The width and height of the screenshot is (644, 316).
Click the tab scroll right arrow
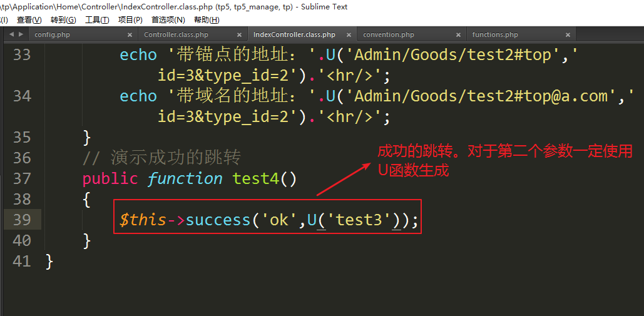click(x=21, y=34)
